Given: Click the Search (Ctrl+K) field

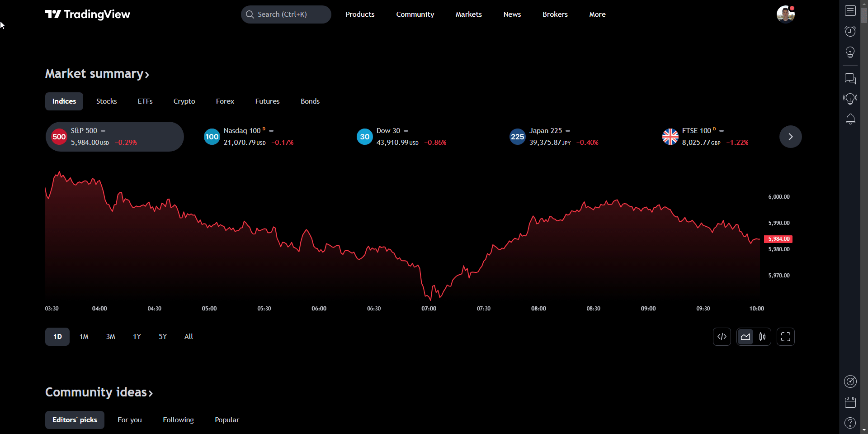Looking at the screenshot, I should tap(286, 14).
